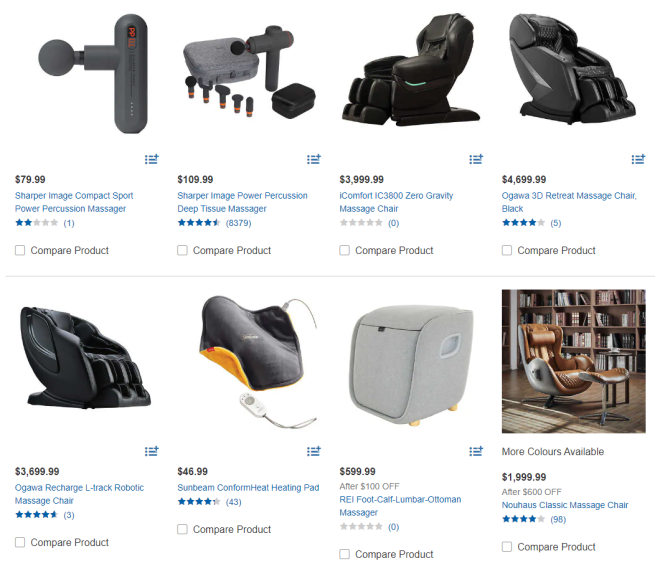Add iComfort IC3800 chair to list icon
The image size is (660, 561).
pos(476,159)
